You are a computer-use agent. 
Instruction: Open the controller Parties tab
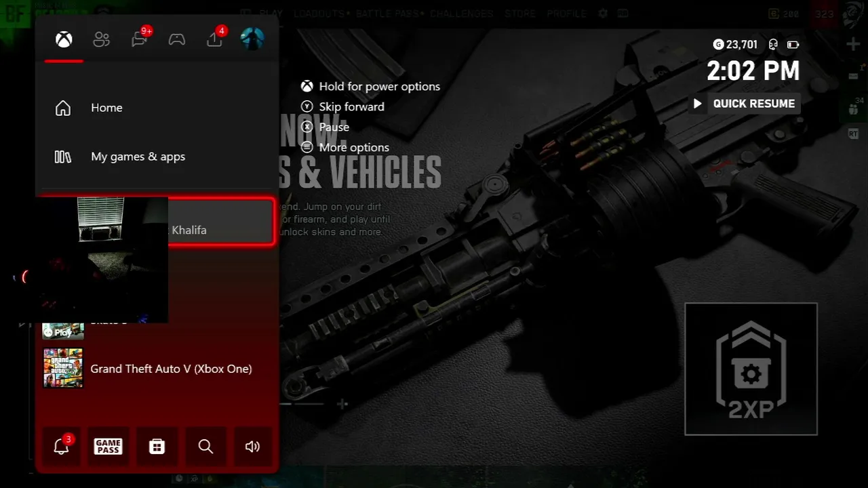[177, 39]
